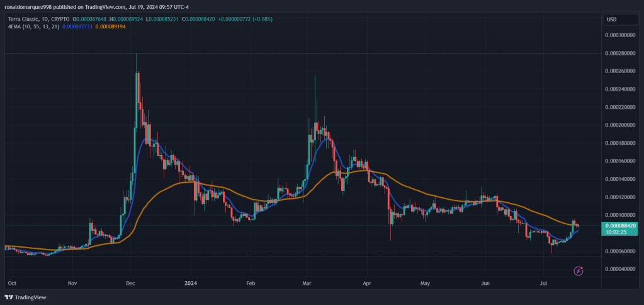Click the Apr label on time axis
Viewport: 644px width, 305px height.
366,283
